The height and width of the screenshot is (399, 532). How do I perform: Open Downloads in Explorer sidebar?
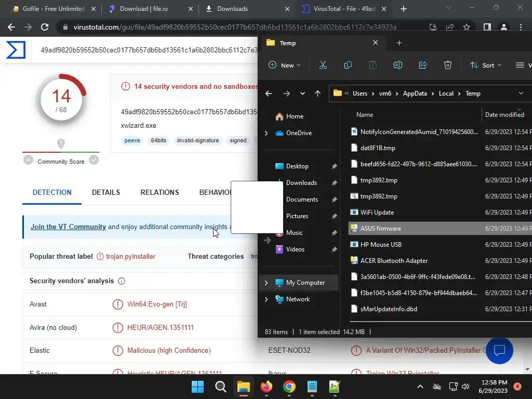[x=301, y=183]
